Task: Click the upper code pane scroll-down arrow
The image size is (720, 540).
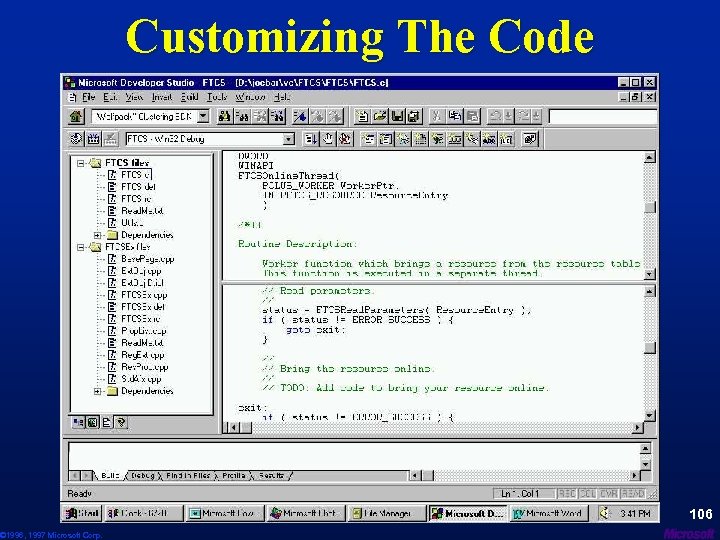Action: [649, 275]
